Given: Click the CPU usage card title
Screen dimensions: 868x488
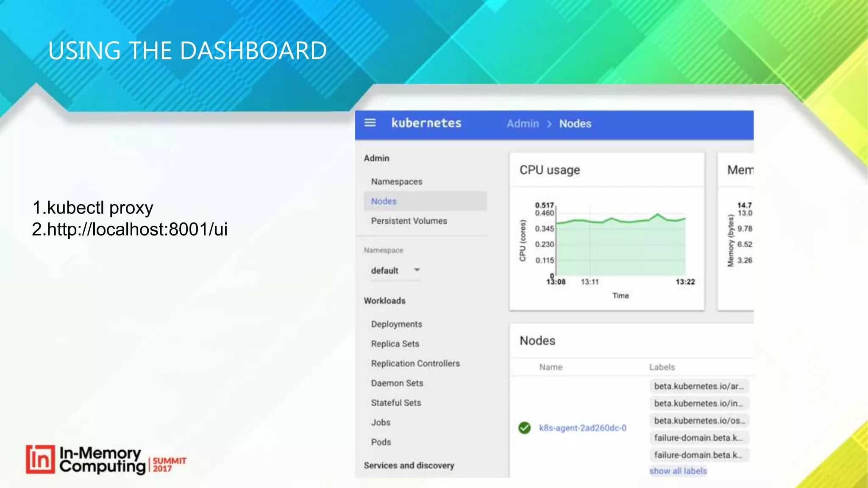Looking at the screenshot, I should (550, 170).
